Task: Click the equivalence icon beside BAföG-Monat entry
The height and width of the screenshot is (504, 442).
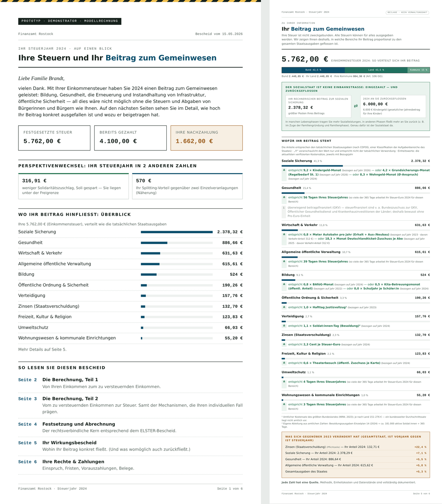Action: [284, 284]
